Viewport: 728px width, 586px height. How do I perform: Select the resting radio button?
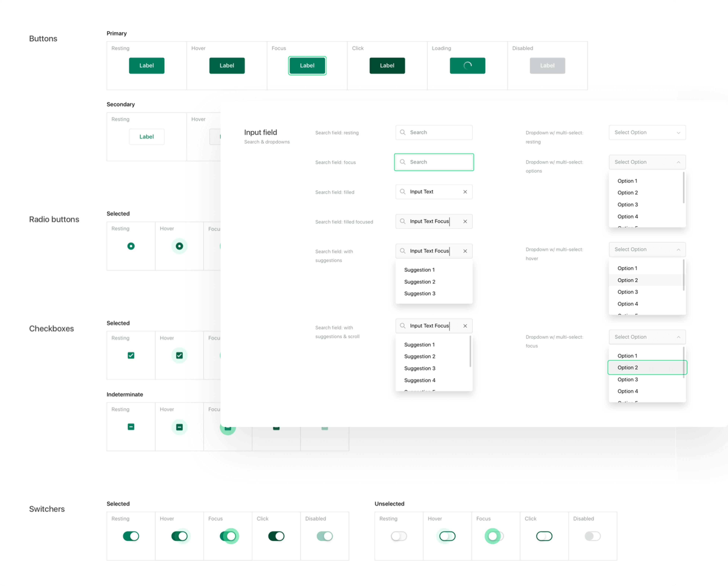(x=131, y=246)
